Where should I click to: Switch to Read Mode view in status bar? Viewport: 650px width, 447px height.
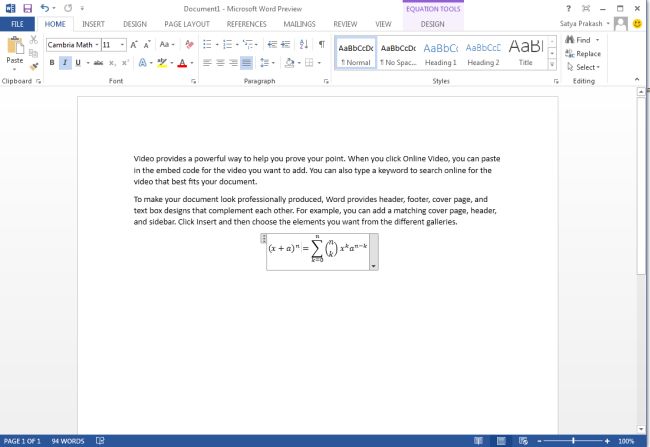click(478, 441)
